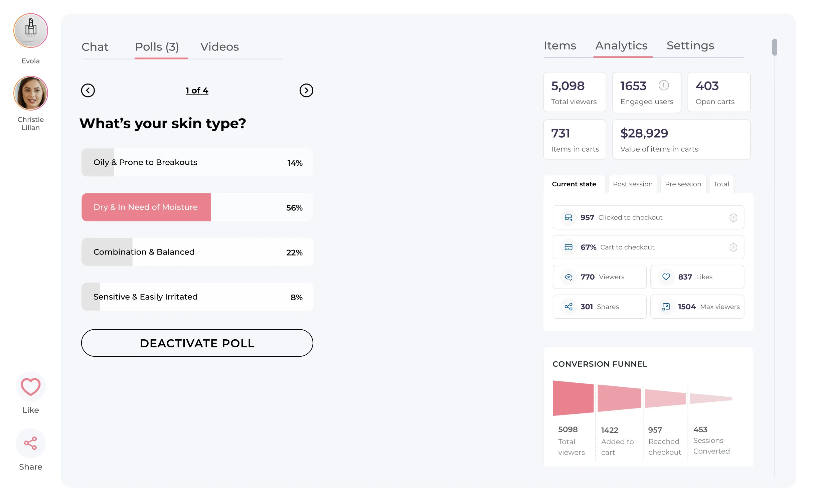Switch to the Chat tab
Screen dimensions: 813x504
tap(95, 47)
